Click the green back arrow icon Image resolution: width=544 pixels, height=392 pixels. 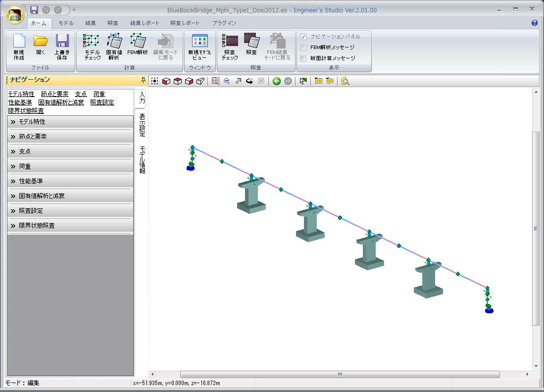tap(276, 81)
